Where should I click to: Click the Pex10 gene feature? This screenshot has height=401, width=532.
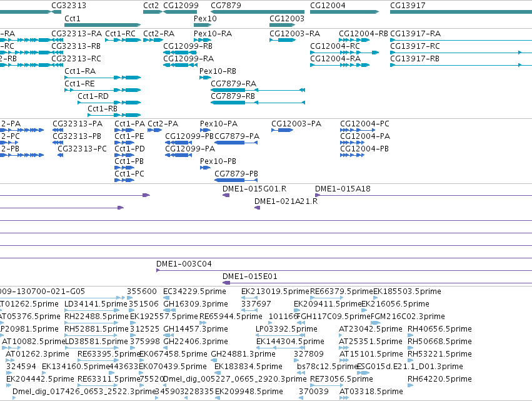(203, 25)
